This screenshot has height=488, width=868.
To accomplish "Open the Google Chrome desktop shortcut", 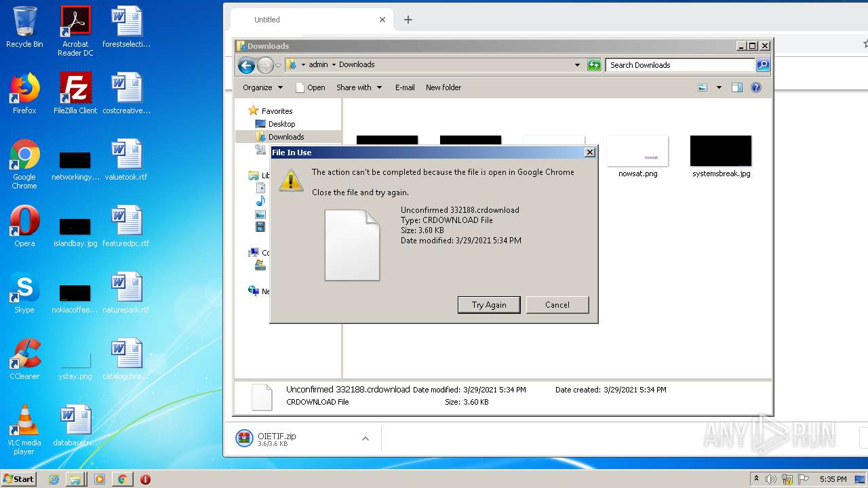I will (24, 164).
